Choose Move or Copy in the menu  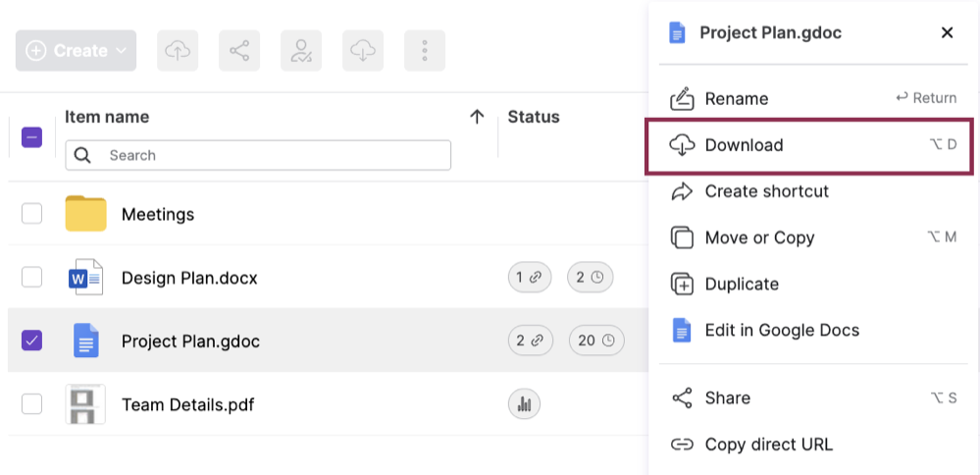pyautogui.click(x=759, y=237)
